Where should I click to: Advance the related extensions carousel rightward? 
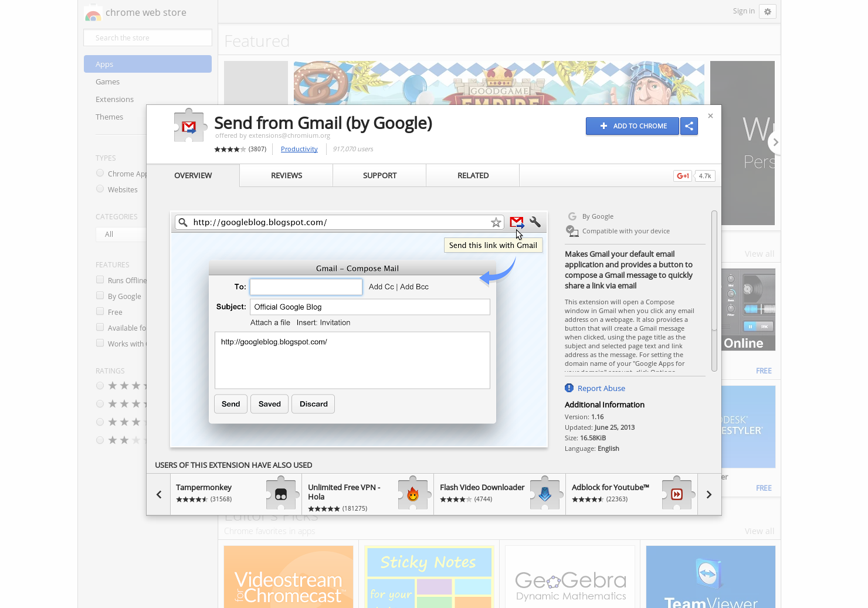click(708, 494)
